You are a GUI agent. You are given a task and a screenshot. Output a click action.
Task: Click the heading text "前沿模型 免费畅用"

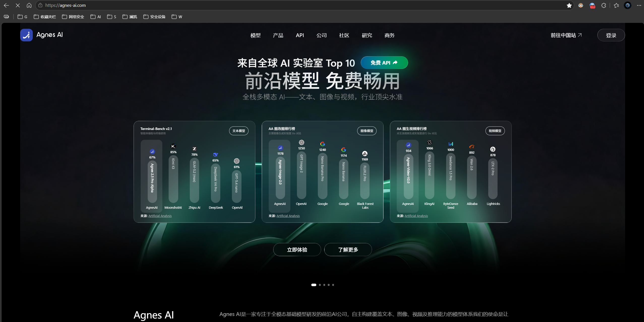(322, 81)
